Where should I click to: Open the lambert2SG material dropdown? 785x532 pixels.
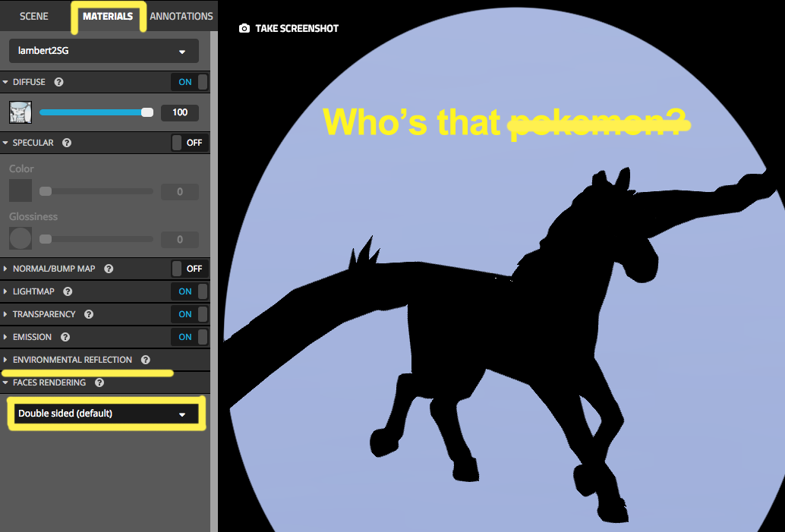point(104,52)
